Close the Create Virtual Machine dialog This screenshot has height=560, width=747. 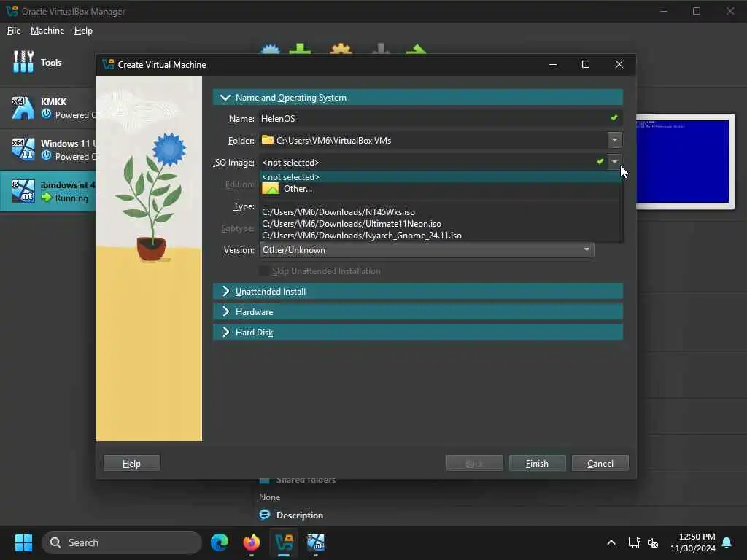click(619, 64)
